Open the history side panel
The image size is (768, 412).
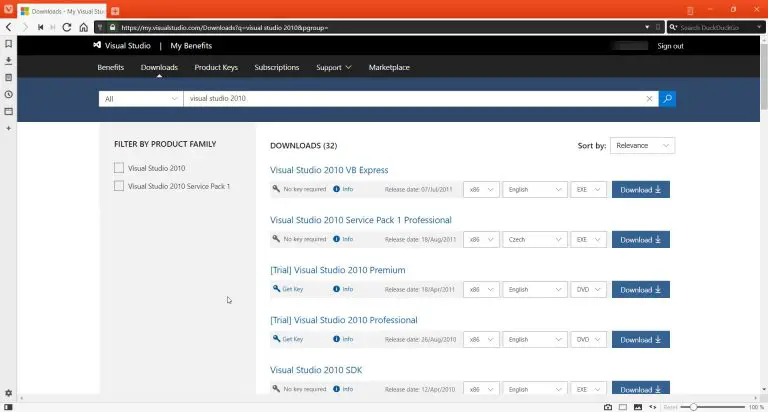[8, 95]
